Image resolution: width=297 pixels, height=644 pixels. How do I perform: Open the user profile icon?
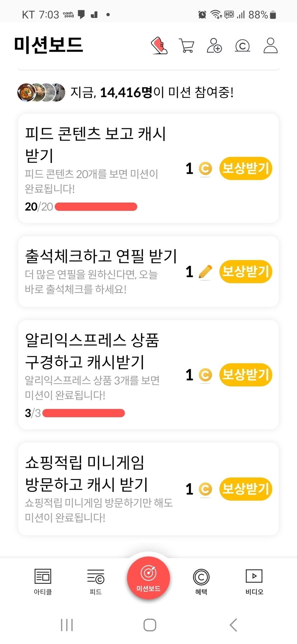(271, 45)
